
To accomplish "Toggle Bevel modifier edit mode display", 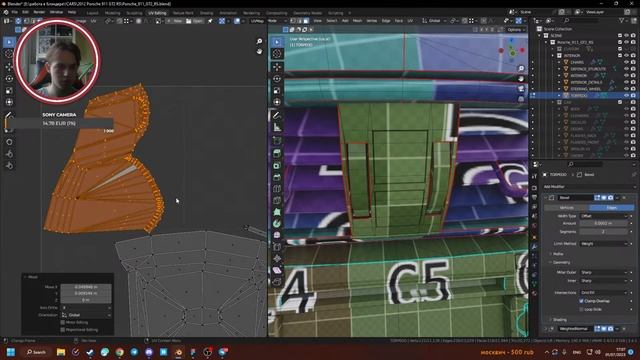I will click(x=597, y=198).
